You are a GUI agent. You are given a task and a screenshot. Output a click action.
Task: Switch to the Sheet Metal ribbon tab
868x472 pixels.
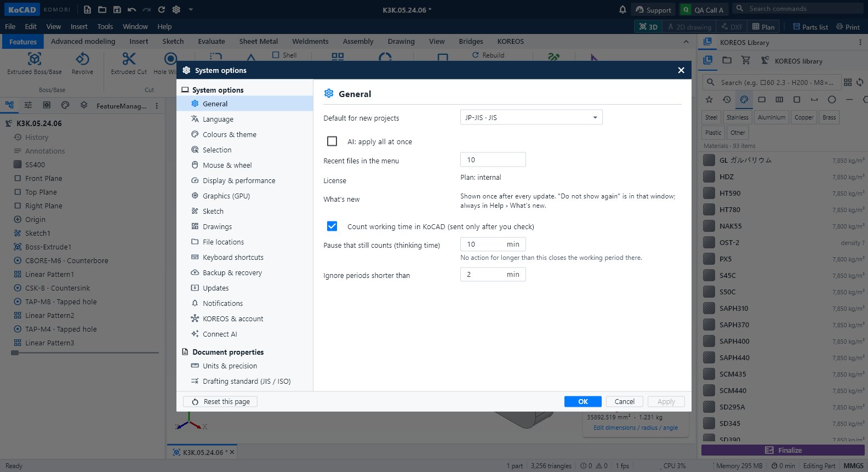[258, 41]
